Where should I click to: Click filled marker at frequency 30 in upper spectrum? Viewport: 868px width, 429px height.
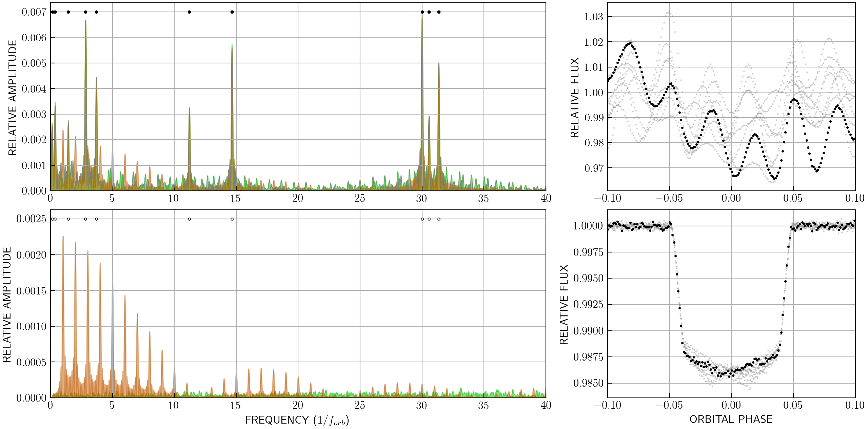point(422,12)
